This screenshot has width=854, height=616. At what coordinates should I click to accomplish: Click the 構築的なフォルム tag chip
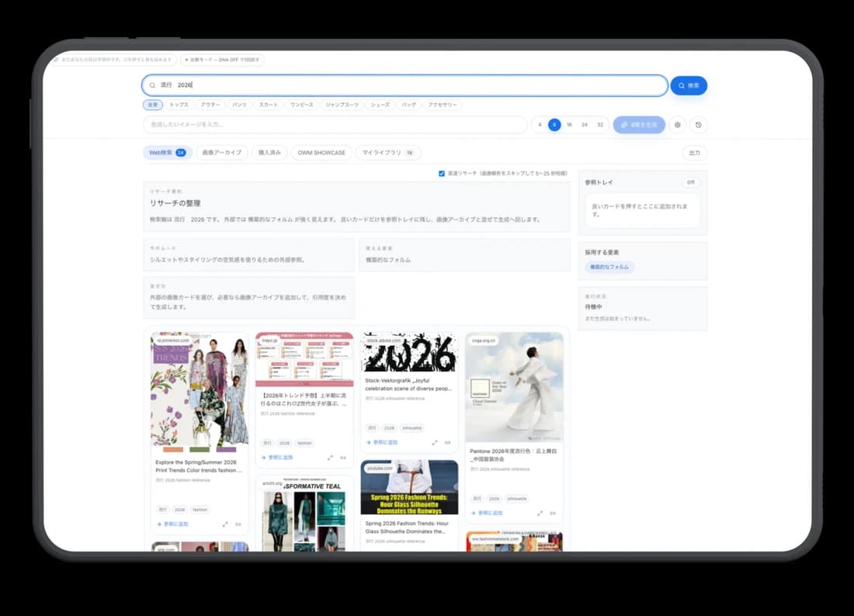coord(609,267)
